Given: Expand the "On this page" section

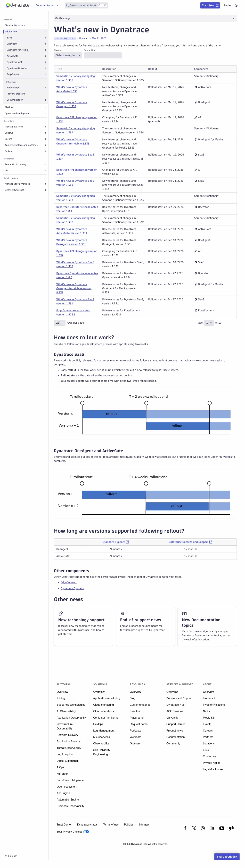Looking at the screenshot, I should click(x=145, y=18).
